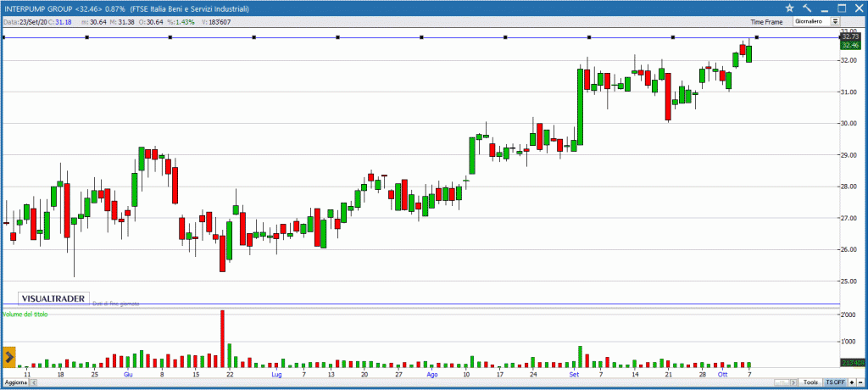This screenshot has height=390, width=868.
Task: Click the 'Ott' month label on axis
Action: (722, 375)
